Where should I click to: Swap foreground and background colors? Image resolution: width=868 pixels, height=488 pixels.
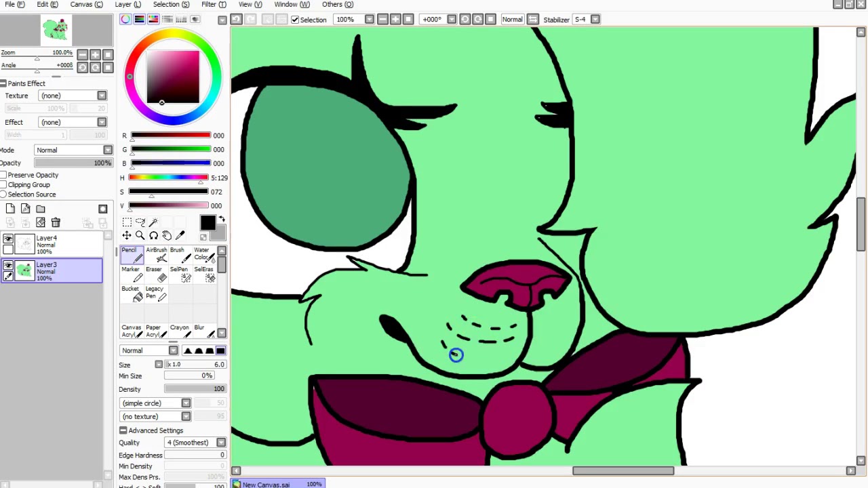pos(222,220)
